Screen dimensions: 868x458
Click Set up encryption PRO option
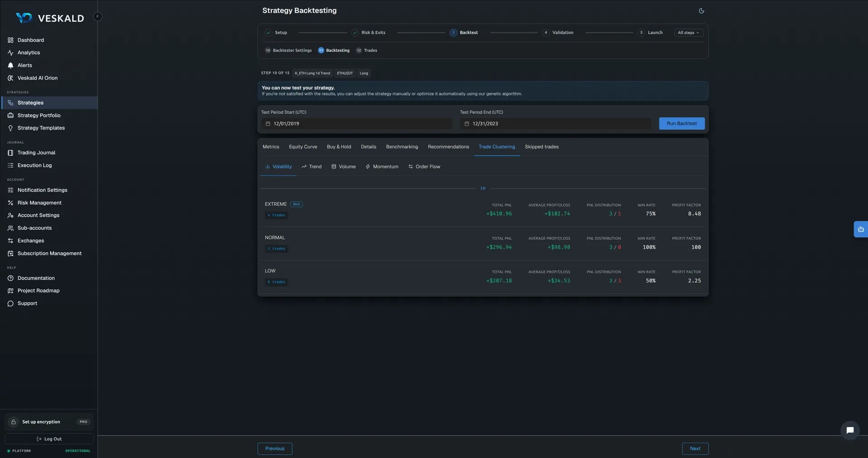[49, 422]
